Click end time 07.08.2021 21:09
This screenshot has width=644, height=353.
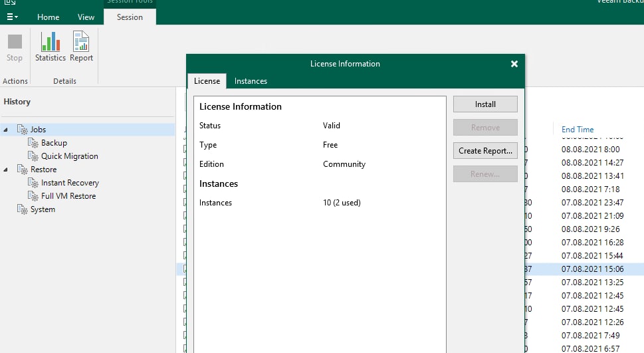click(592, 216)
